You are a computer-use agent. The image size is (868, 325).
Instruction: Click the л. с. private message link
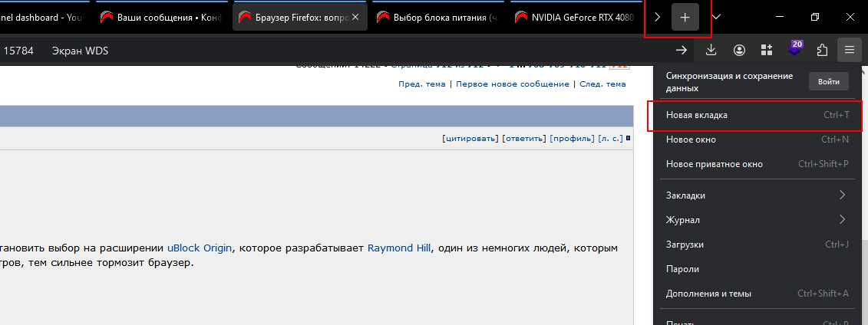[611, 138]
